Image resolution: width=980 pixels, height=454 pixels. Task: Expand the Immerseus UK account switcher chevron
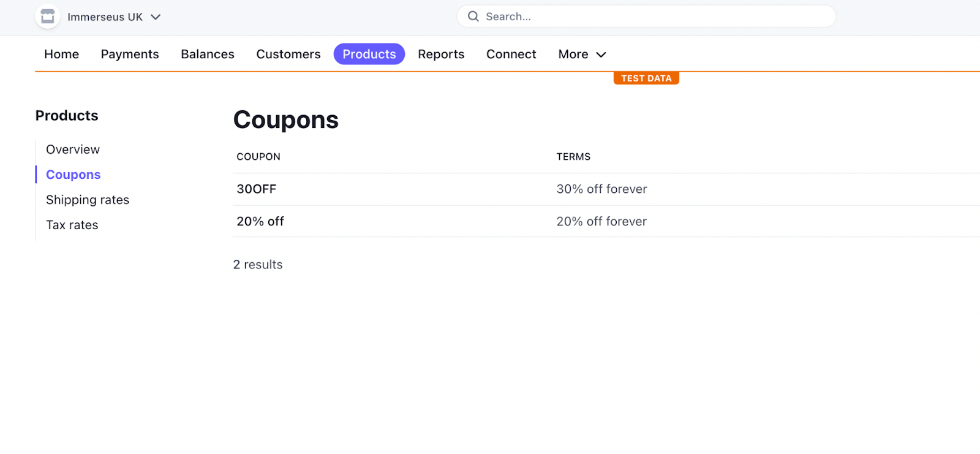156,17
